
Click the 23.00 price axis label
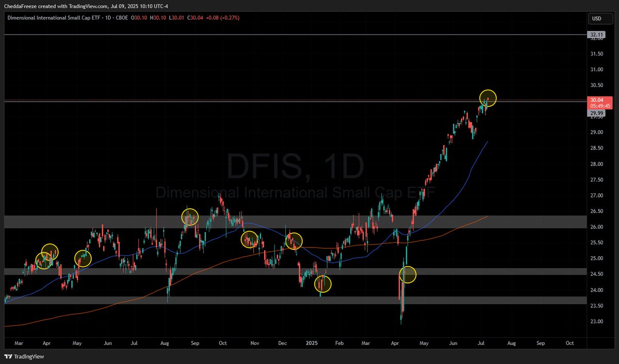[597, 322]
